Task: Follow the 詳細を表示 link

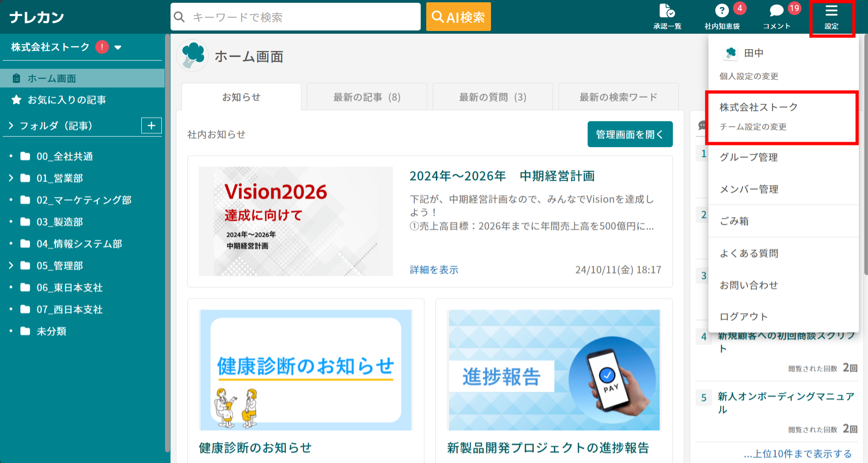Action: pyautogui.click(x=434, y=270)
